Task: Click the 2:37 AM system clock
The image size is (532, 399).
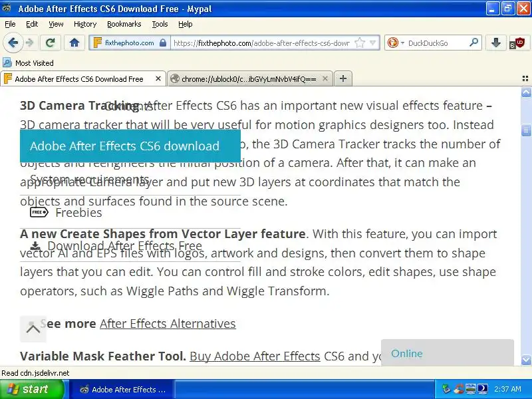Action: (507, 389)
